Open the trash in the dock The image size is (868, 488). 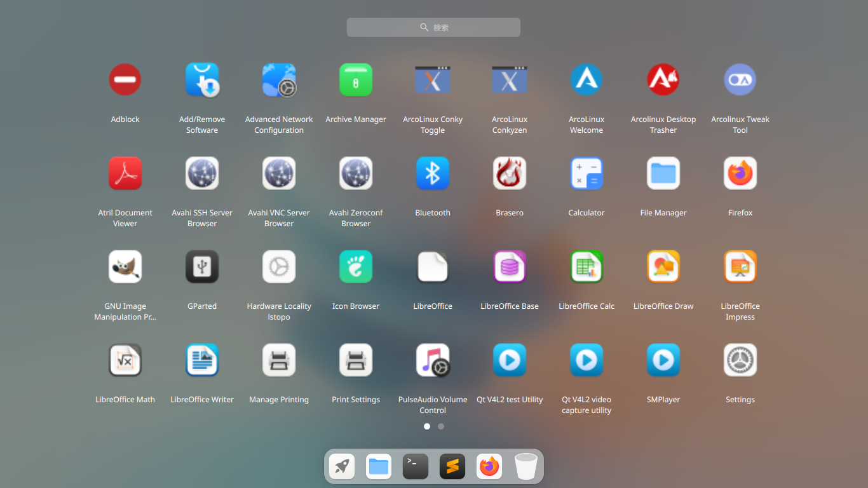526,466
